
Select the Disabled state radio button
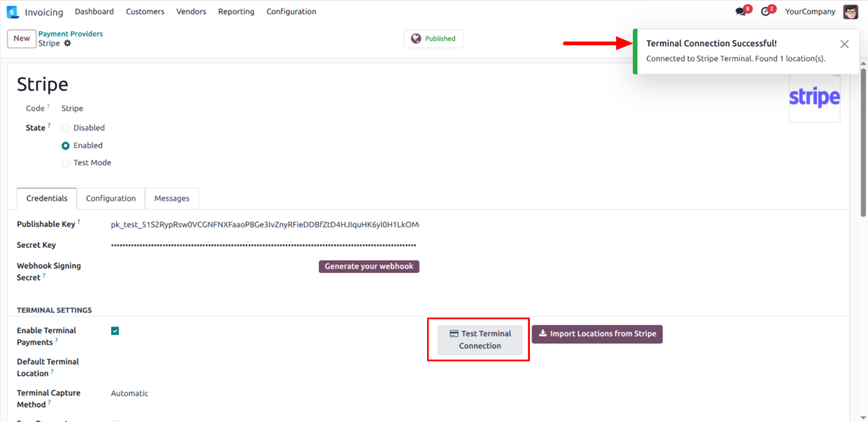(x=66, y=128)
